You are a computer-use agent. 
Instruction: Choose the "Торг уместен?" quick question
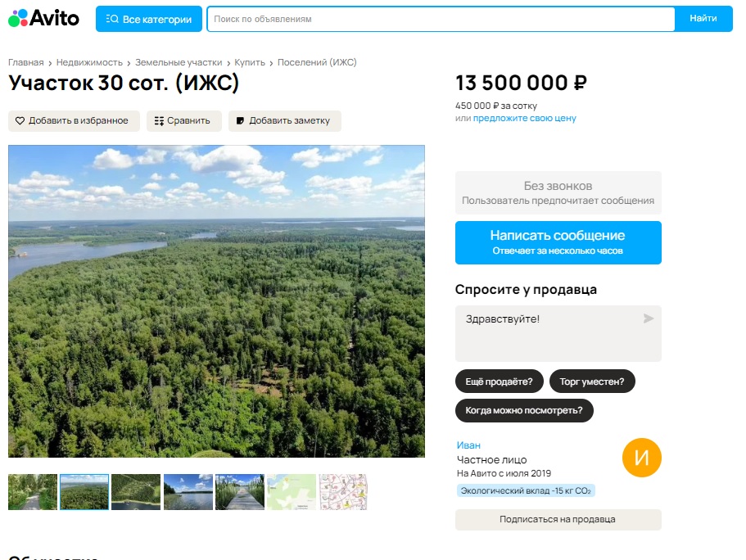click(592, 382)
